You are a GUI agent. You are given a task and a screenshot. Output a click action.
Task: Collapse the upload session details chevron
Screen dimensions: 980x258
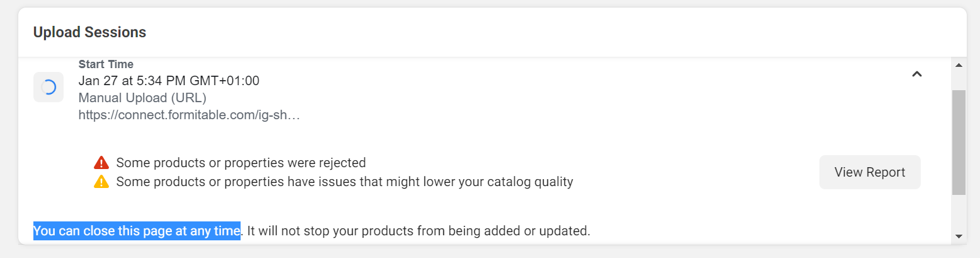coord(917,74)
